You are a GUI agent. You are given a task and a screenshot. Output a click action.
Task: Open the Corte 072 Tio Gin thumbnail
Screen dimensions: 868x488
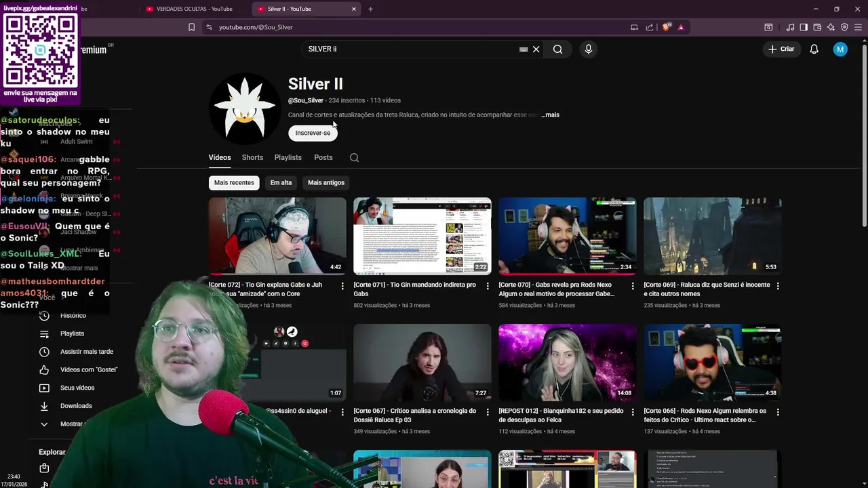[x=277, y=236]
